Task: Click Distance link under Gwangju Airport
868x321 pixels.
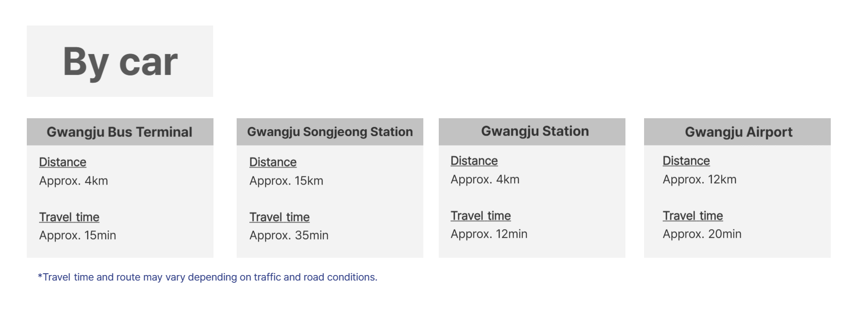Action: [x=686, y=161]
